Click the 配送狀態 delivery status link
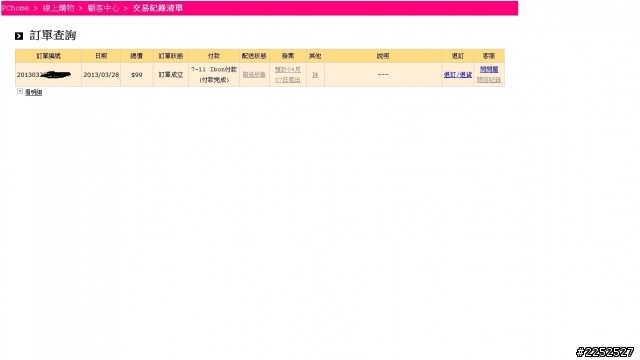This screenshot has width=640, height=360. (x=254, y=75)
